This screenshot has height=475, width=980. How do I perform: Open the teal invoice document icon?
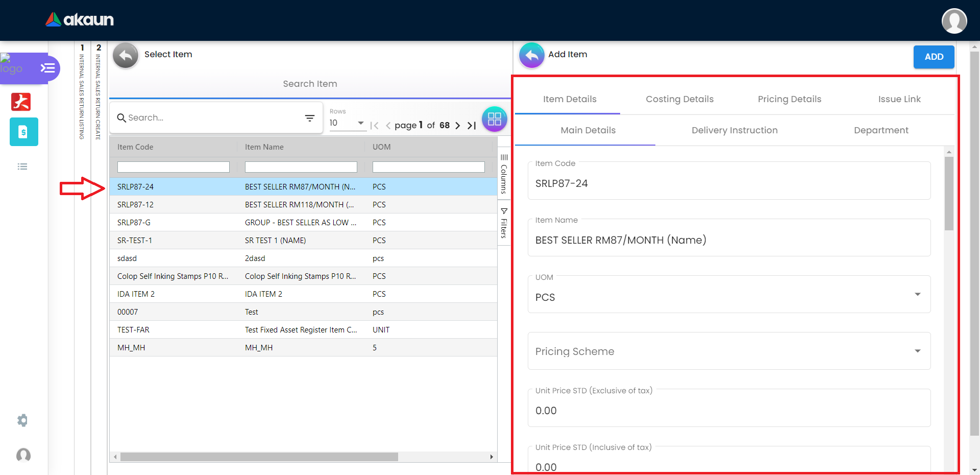point(23,132)
